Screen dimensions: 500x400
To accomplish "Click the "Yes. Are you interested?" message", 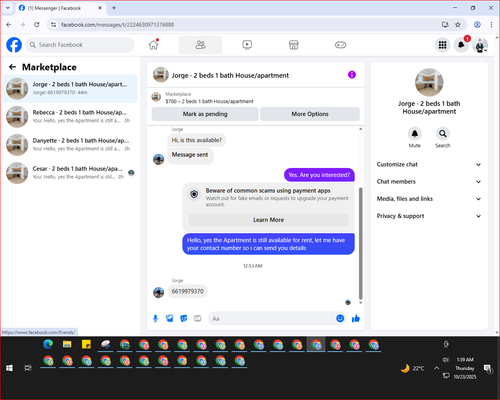I will 319,175.
